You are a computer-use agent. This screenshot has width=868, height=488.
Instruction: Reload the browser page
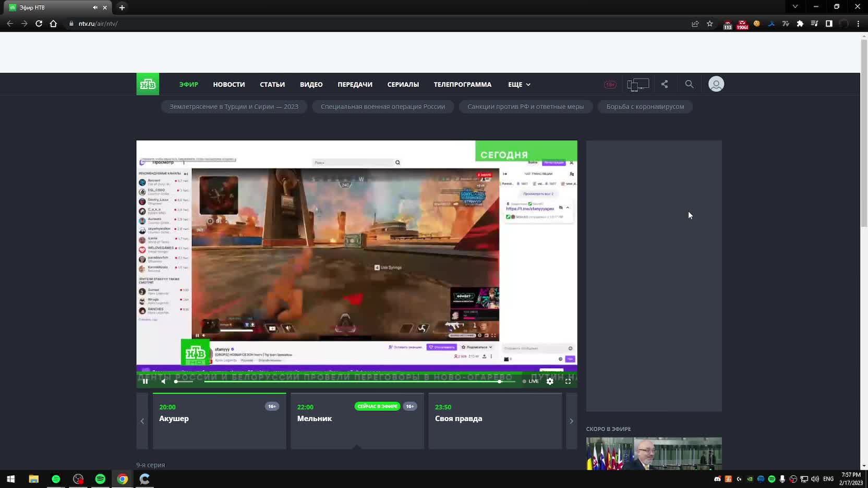[39, 23]
